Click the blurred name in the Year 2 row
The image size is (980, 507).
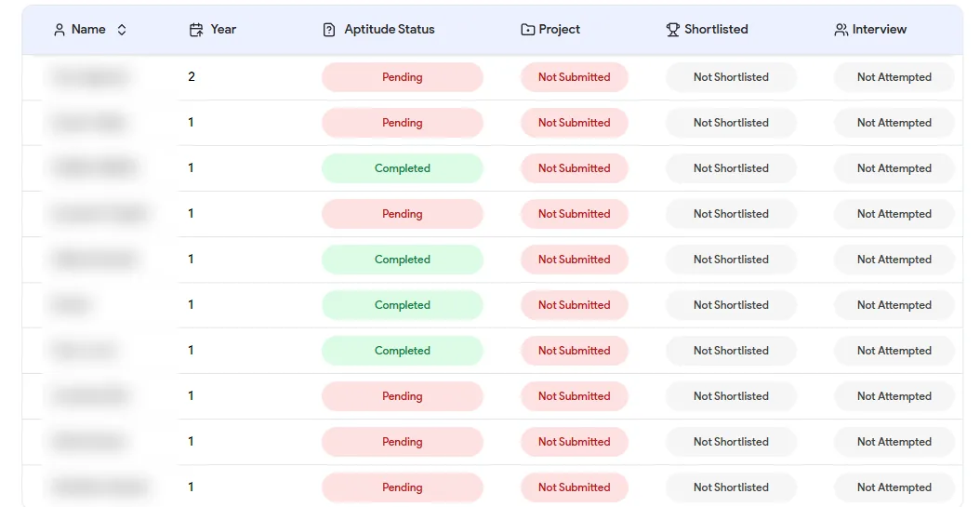coord(90,77)
